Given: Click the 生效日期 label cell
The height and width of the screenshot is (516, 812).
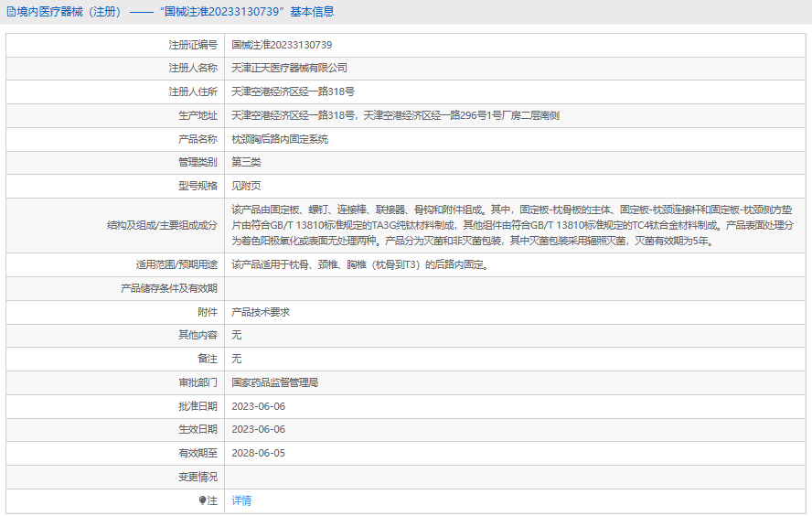Looking at the screenshot, I should pos(115,429).
